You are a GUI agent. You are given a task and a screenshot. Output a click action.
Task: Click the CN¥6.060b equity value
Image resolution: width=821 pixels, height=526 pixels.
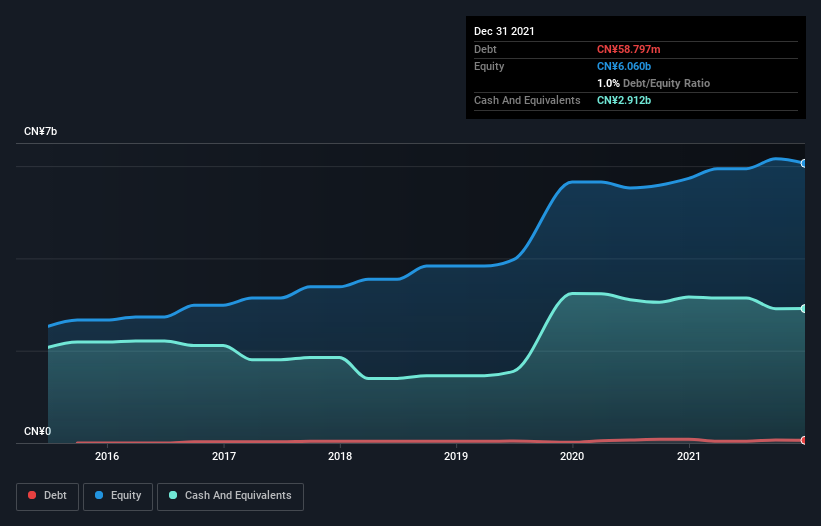tap(624, 66)
